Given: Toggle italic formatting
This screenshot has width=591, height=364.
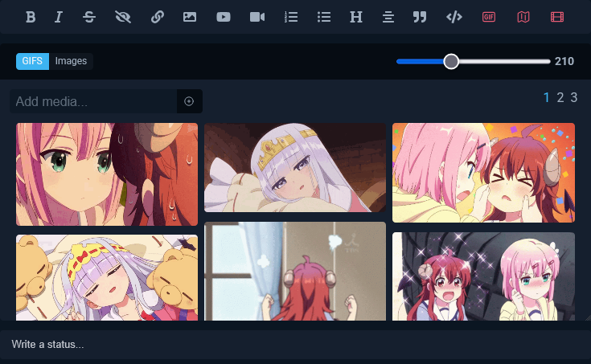Looking at the screenshot, I should 59,17.
